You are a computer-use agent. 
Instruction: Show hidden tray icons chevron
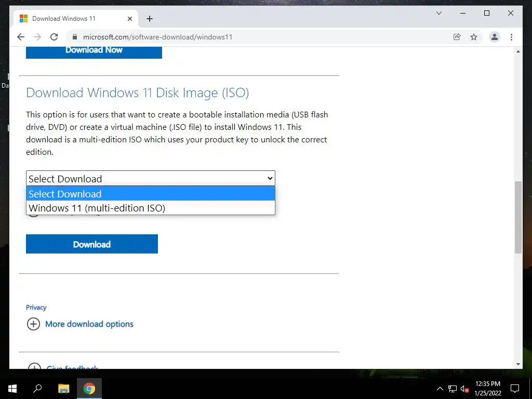coord(440,389)
